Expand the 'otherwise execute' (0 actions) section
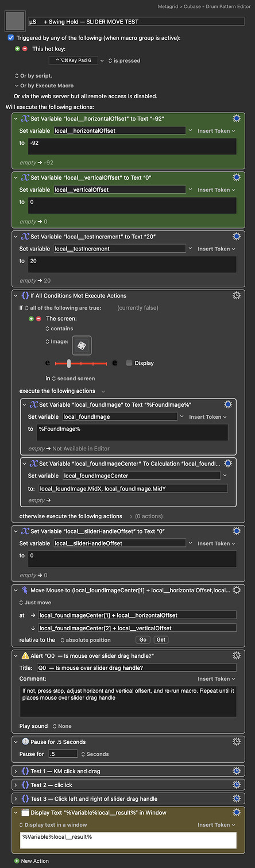255x868 pixels. click(x=132, y=516)
